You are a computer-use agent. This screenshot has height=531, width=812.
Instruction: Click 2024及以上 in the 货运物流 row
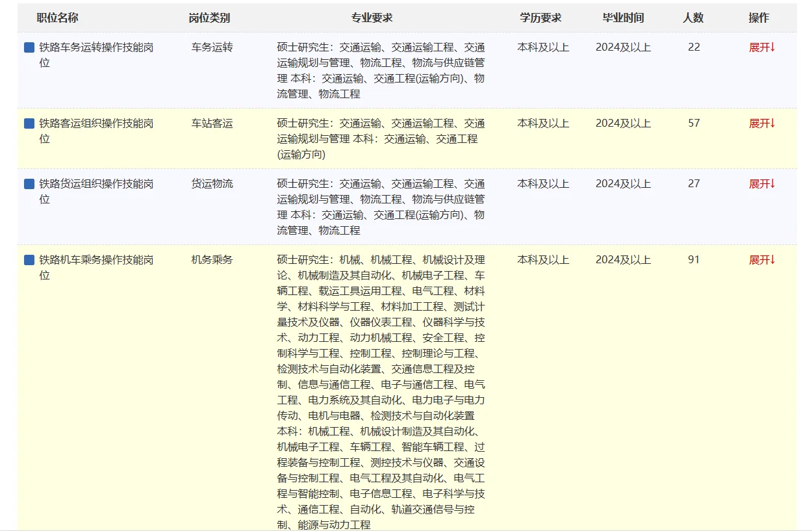(x=623, y=184)
